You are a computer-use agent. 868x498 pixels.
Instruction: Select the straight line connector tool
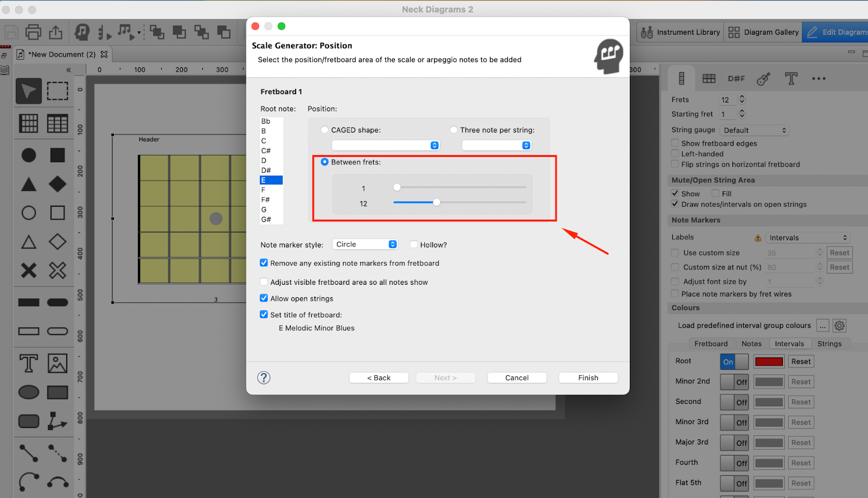pyautogui.click(x=29, y=453)
